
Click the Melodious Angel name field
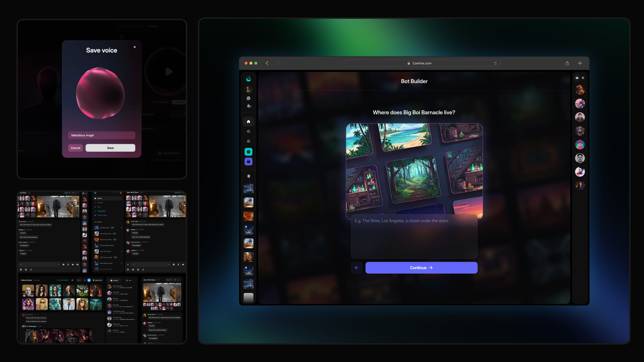102,135
